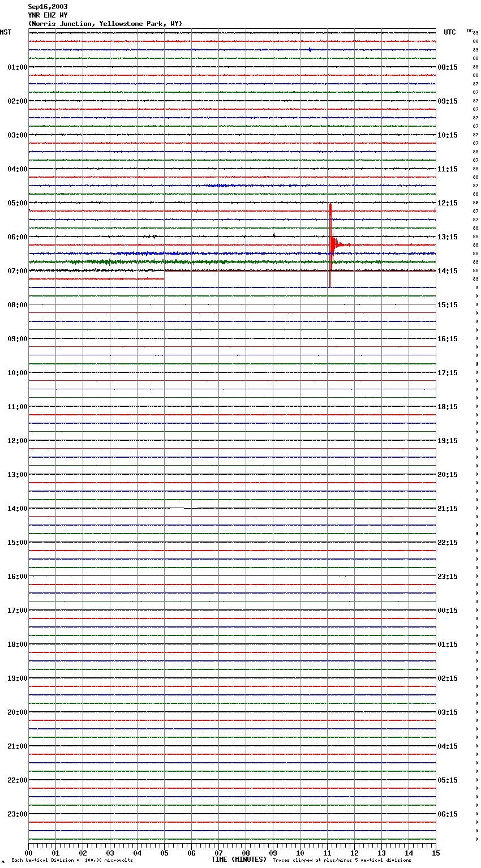The width and height of the screenshot is (481, 868).
Task: Click the Traces clipped at plus/minus 5 note
Action: point(342,861)
